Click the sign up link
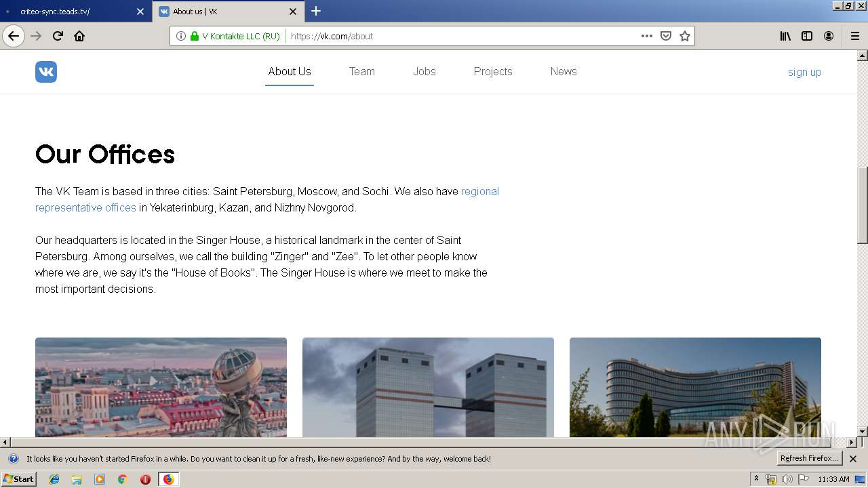Image resolution: width=868 pixels, height=488 pixels. (804, 73)
